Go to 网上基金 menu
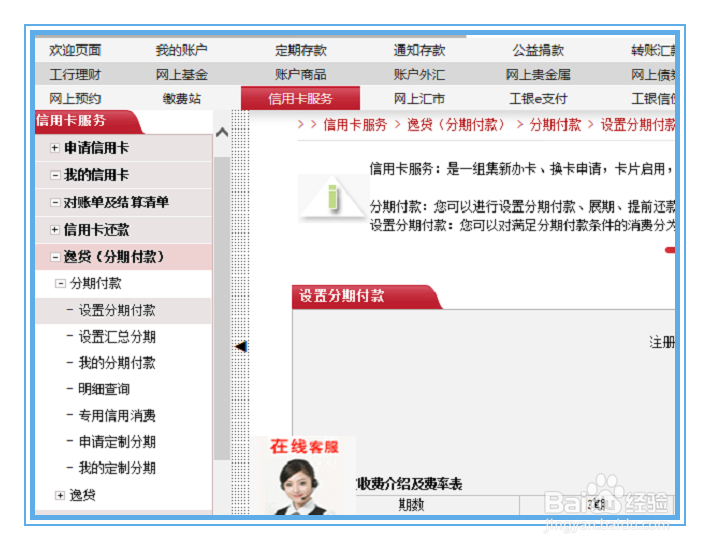 [x=182, y=74]
